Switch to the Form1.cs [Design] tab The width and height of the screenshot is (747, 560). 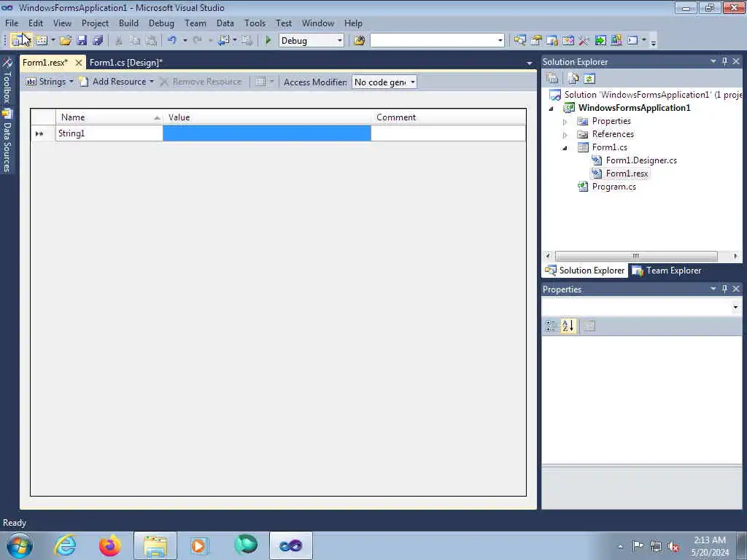point(125,63)
